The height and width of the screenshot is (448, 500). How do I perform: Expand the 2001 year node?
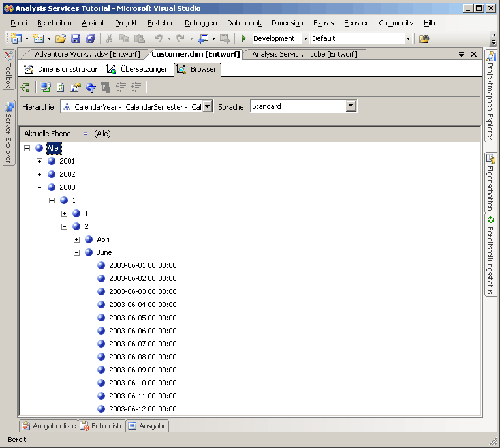pos(39,161)
